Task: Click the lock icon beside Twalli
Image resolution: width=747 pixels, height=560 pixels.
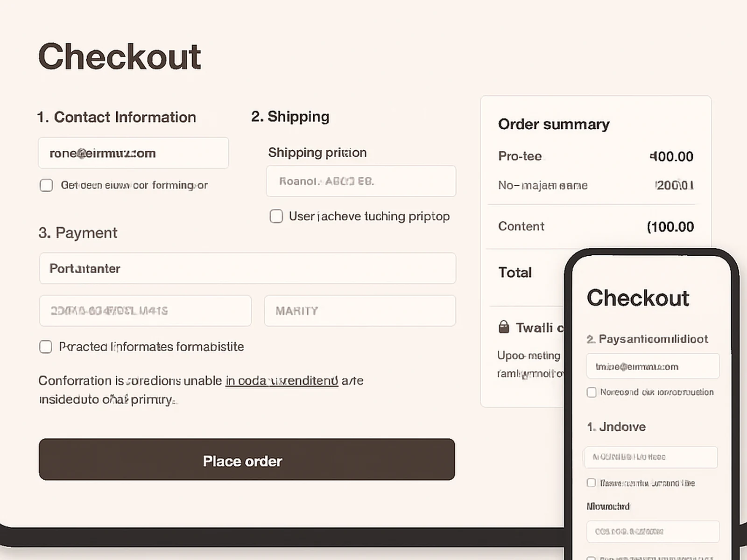Action: coord(504,327)
